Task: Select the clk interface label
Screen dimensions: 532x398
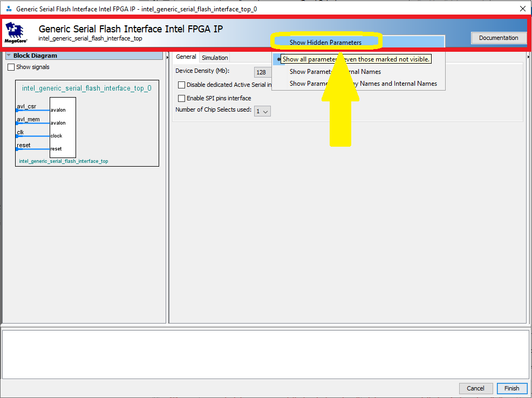Action: click(x=21, y=132)
